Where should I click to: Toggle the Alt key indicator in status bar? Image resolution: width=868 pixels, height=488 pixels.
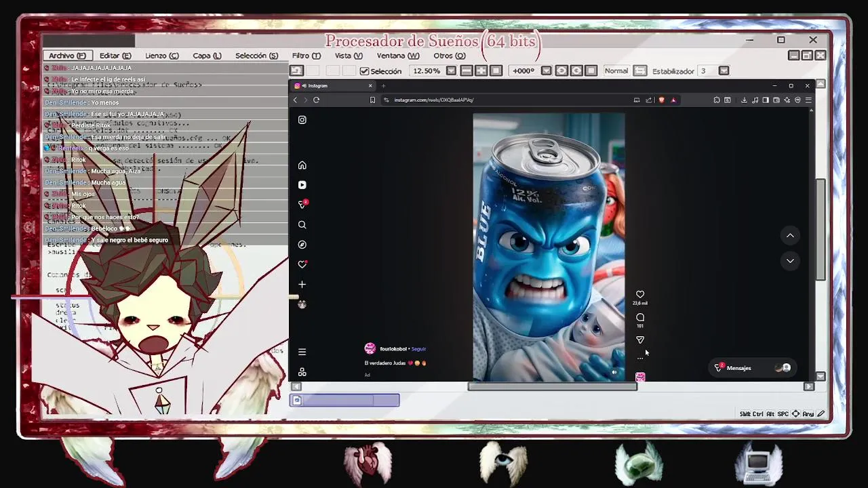[x=770, y=413]
